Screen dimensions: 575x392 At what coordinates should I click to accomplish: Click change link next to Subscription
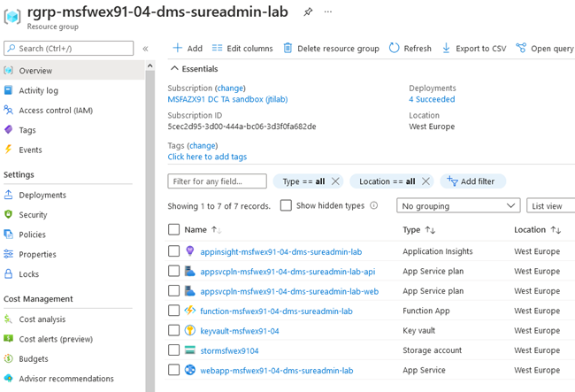[230, 88]
